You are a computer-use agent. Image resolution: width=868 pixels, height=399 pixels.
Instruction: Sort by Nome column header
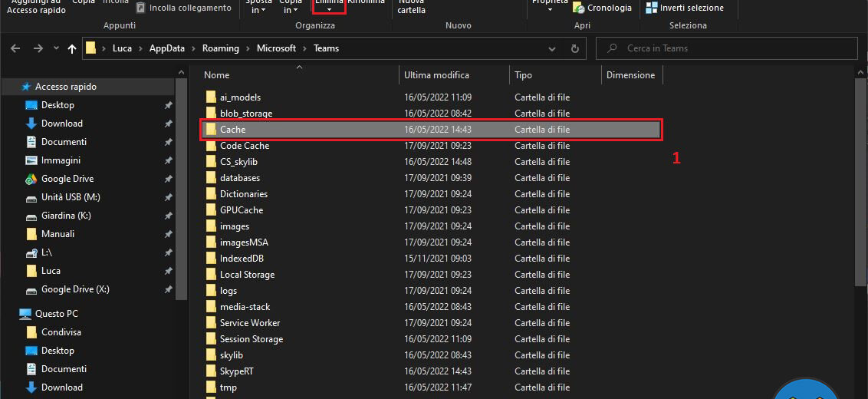217,75
